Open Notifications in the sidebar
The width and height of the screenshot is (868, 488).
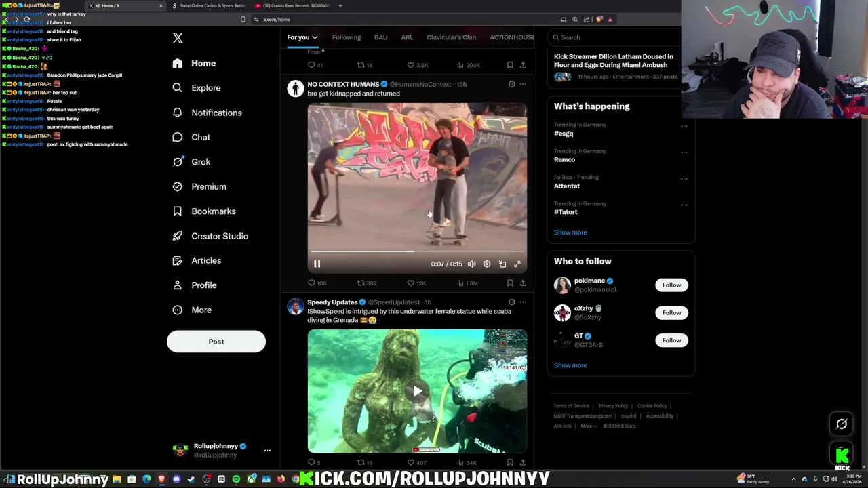[207, 113]
